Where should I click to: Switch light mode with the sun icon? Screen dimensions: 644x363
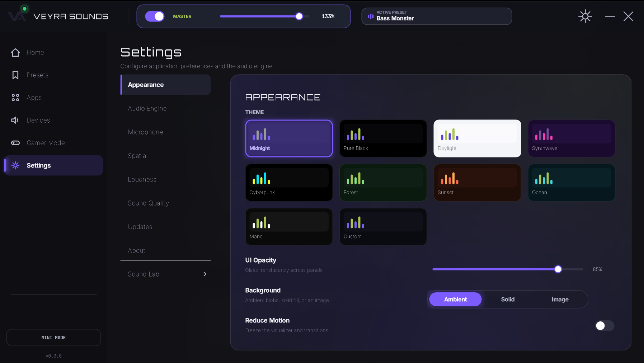point(585,16)
